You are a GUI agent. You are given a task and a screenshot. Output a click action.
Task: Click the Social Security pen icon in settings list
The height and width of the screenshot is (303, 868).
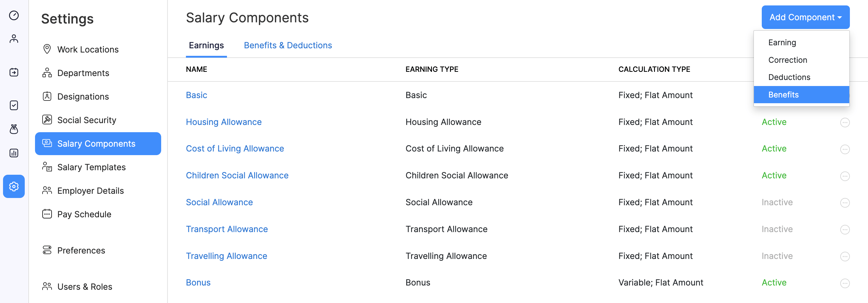[47, 120]
